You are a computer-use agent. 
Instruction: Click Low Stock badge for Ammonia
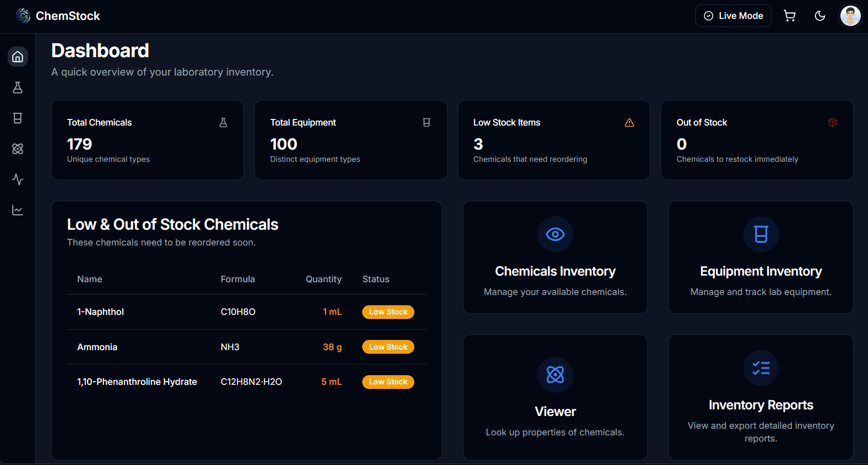click(388, 347)
